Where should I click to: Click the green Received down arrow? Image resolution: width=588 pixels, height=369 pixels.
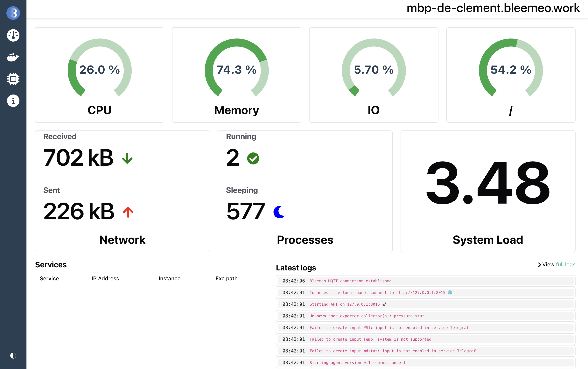127,159
